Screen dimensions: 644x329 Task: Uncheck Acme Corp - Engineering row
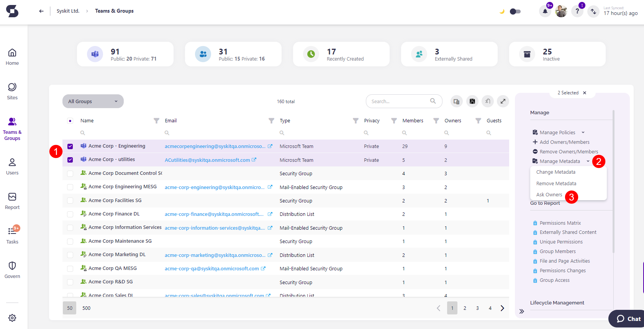pyautogui.click(x=70, y=146)
